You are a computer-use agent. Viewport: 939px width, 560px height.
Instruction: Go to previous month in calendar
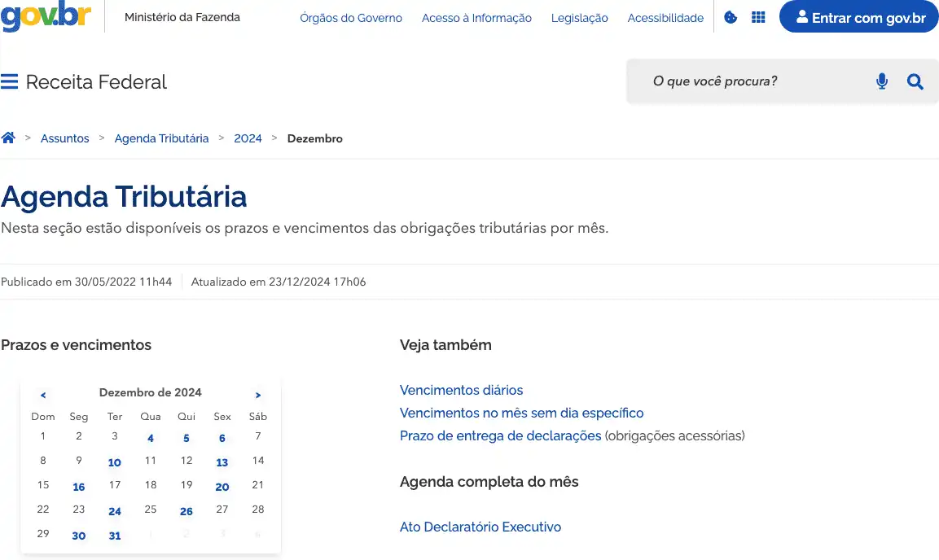pos(43,395)
